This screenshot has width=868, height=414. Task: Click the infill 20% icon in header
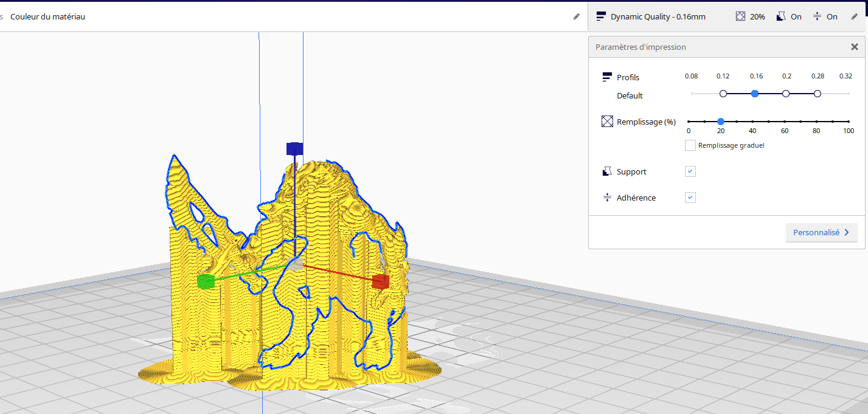point(740,16)
